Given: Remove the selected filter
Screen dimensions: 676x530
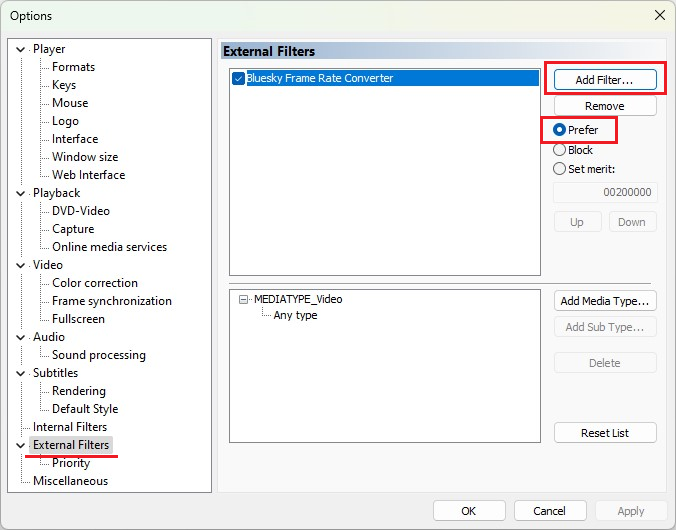Looking at the screenshot, I should point(605,106).
